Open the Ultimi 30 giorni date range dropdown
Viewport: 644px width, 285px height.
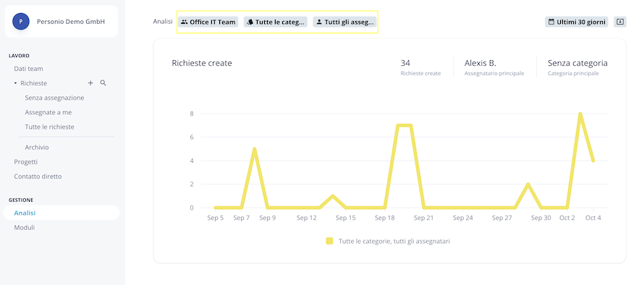[x=577, y=22]
